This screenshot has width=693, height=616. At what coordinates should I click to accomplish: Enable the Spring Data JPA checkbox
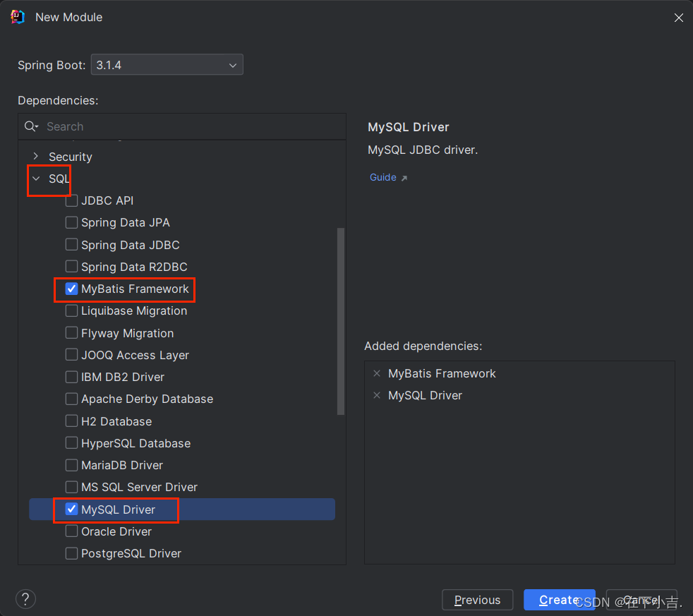click(x=71, y=222)
